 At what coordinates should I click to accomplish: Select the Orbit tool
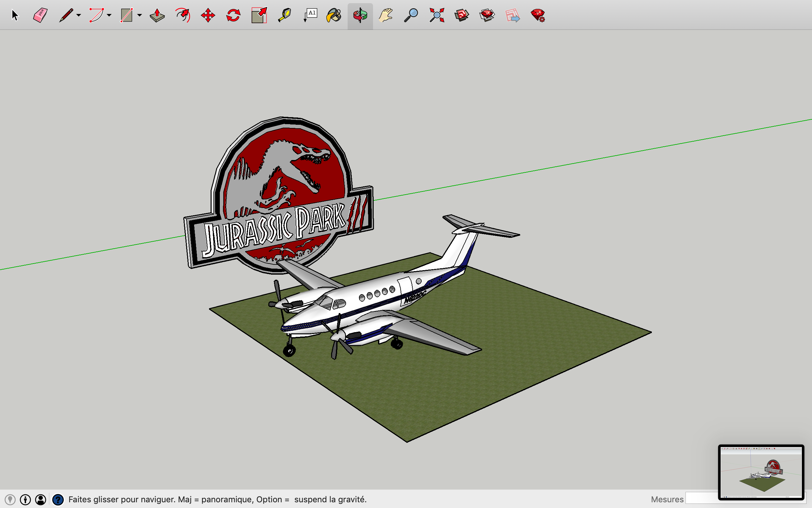point(360,16)
